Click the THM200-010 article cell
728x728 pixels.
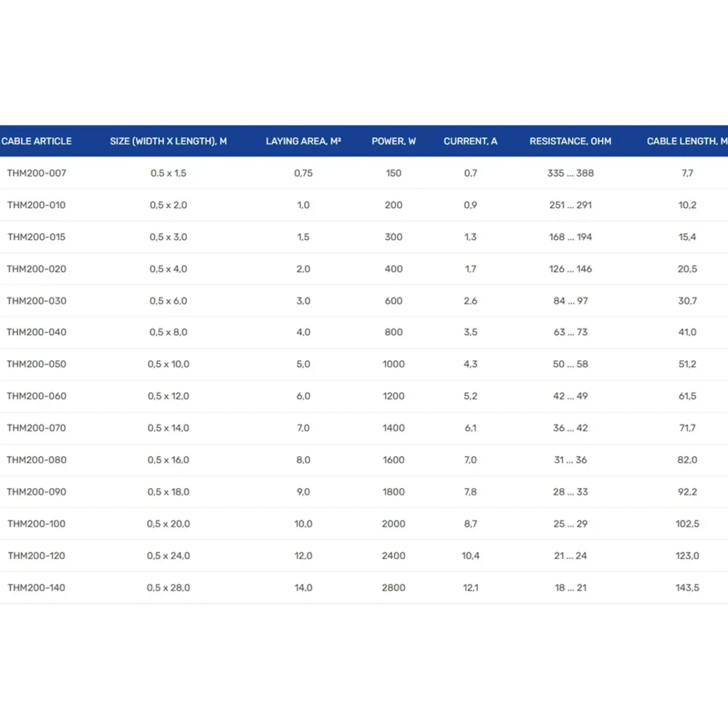36,205
